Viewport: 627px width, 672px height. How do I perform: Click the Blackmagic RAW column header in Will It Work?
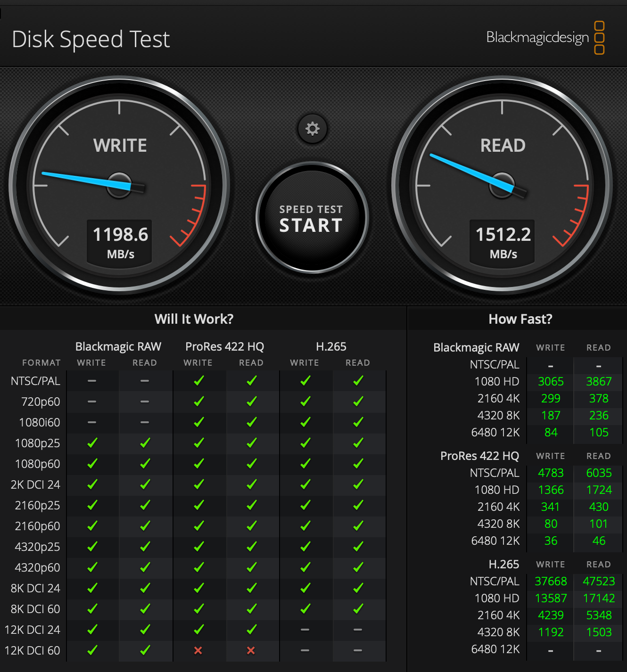tap(118, 347)
